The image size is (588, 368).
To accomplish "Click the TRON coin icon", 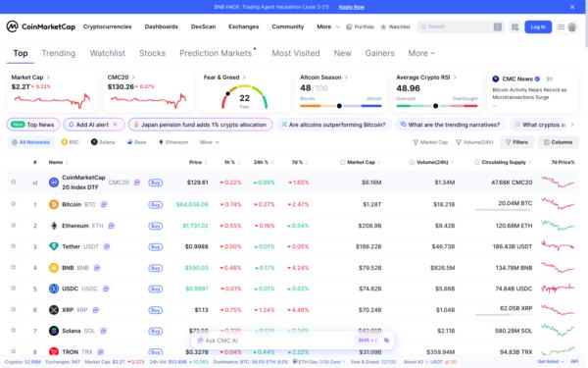I will (54, 351).
